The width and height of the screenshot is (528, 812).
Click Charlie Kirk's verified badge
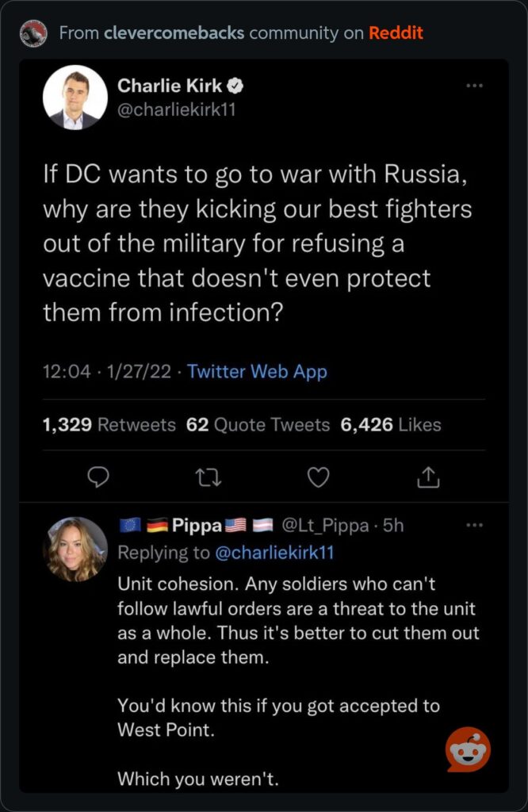click(x=235, y=86)
